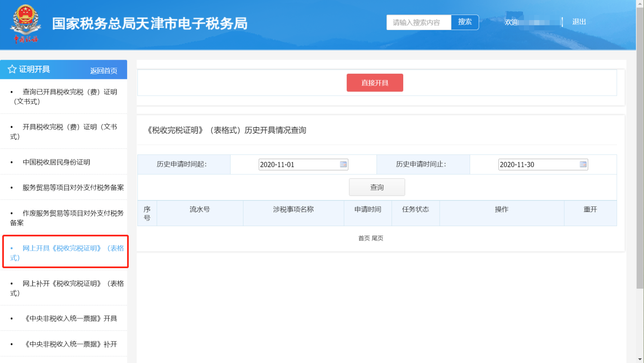Click 首页 pagination link

(364, 238)
